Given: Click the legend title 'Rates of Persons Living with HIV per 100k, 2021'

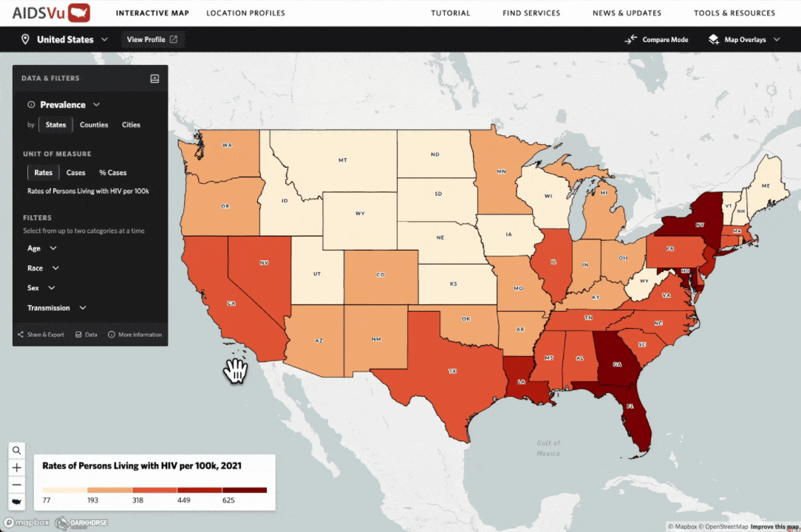Looking at the screenshot, I should click(141, 465).
